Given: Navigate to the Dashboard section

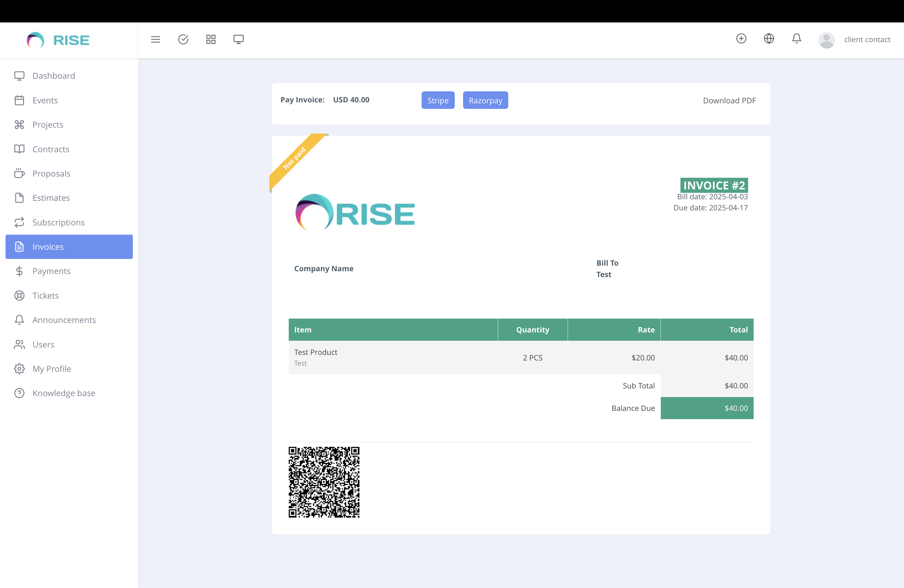Looking at the screenshot, I should [54, 76].
